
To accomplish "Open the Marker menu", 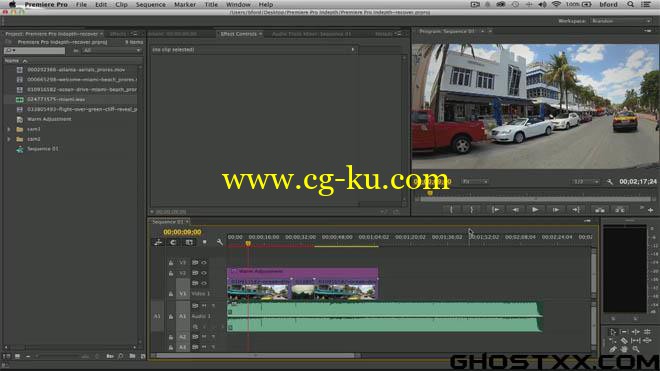I will (185, 4).
